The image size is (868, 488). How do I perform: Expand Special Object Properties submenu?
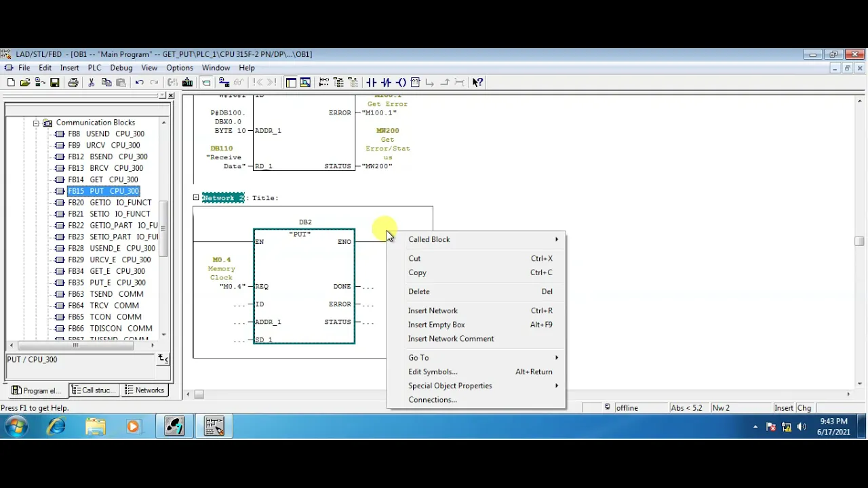[x=476, y=386]
